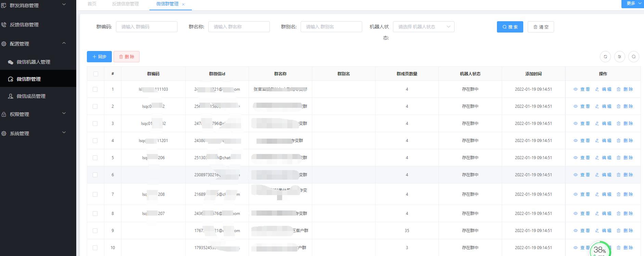Click the 同步 button
This screenshot has height=256, width=644.
(x=99, y=57)
